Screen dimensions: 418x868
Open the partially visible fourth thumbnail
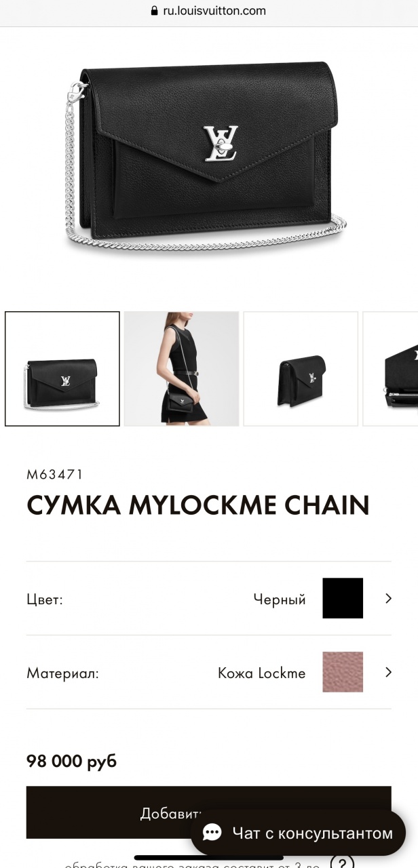391,369
